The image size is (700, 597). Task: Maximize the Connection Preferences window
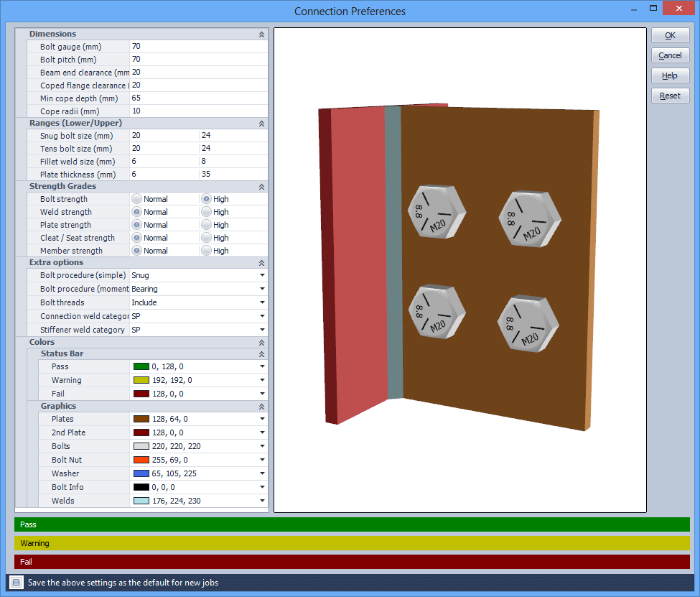coord(653,8)
